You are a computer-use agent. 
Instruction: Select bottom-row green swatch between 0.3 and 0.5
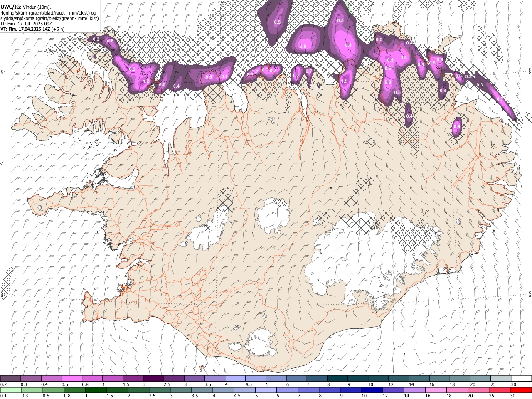pyautogui.click(x=32, y=390)
